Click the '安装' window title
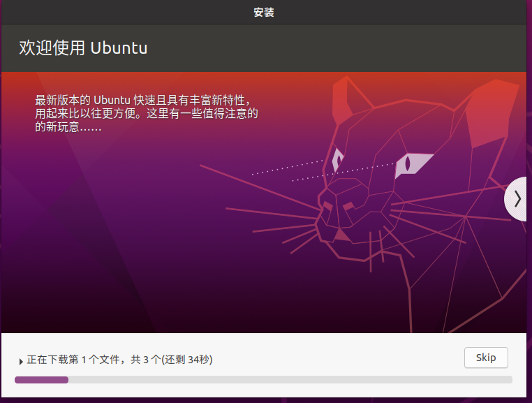 pyautogui.click(x=264, y=13)
